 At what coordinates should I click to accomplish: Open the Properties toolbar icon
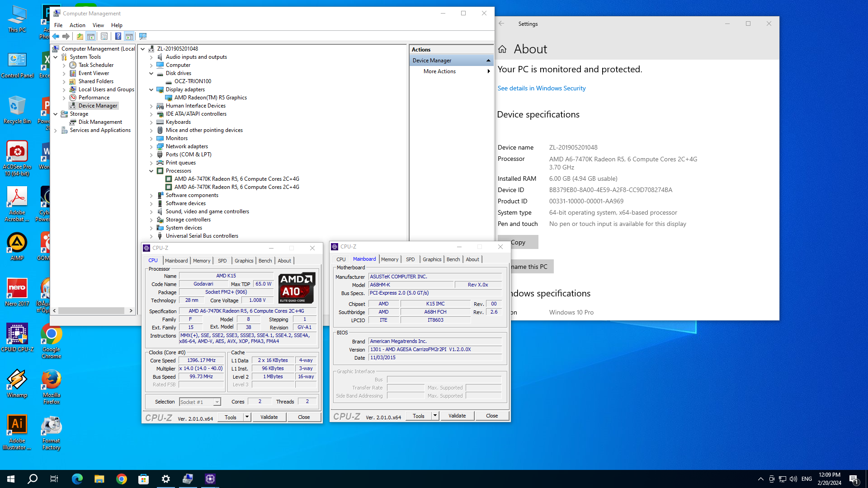104,36
